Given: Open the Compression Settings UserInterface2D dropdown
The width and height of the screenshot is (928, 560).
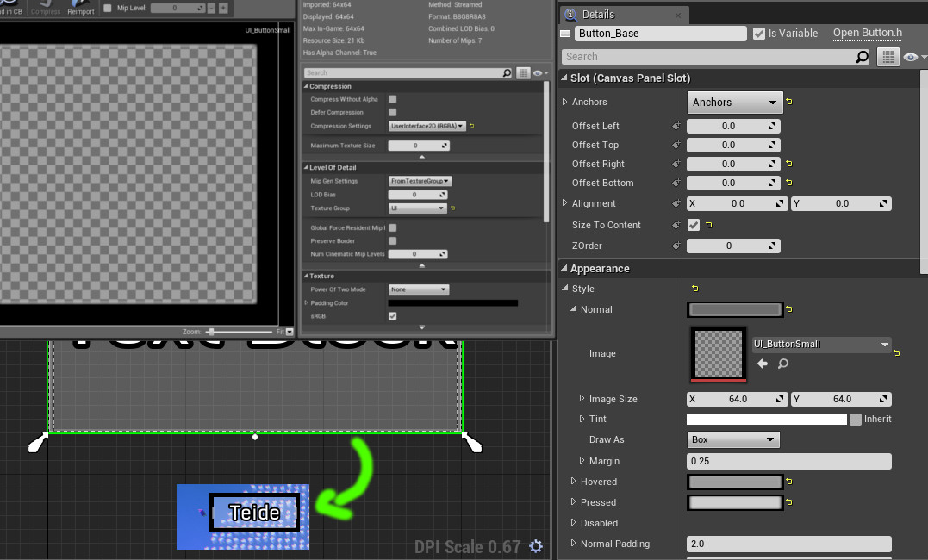Looking at the screenshot, I should click(x=427, y=126).
